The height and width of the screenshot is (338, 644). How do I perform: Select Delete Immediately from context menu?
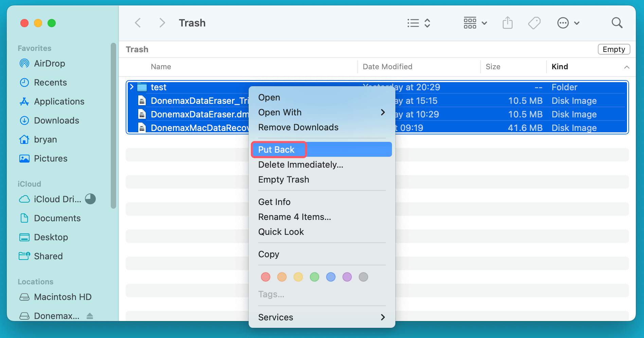pyautogui.click(x=301, y=165)
